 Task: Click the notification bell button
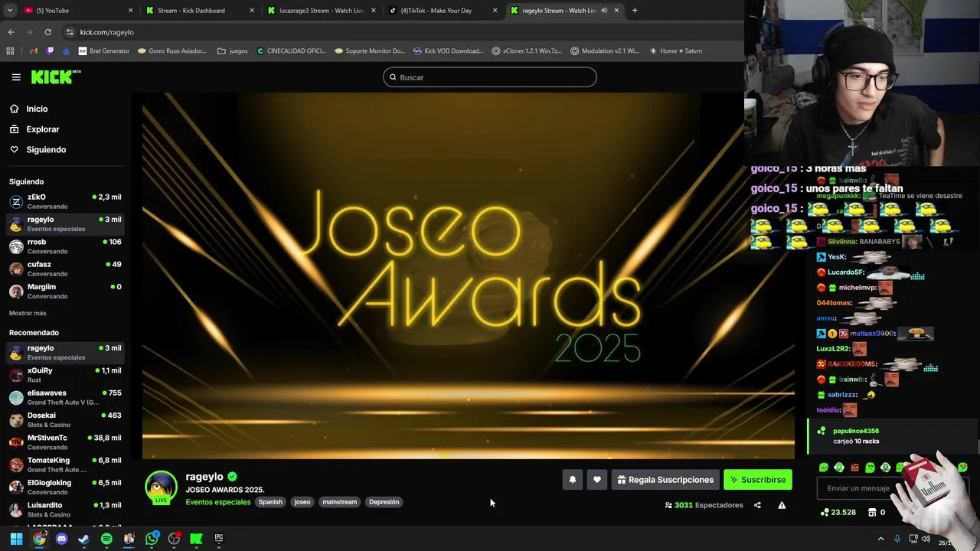572,480
